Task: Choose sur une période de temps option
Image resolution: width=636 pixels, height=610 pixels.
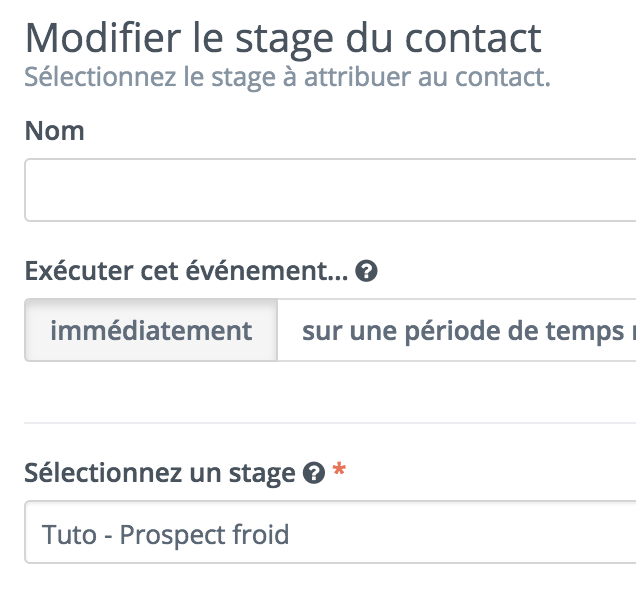Action: pyautogui.click(x=457, y=330)
